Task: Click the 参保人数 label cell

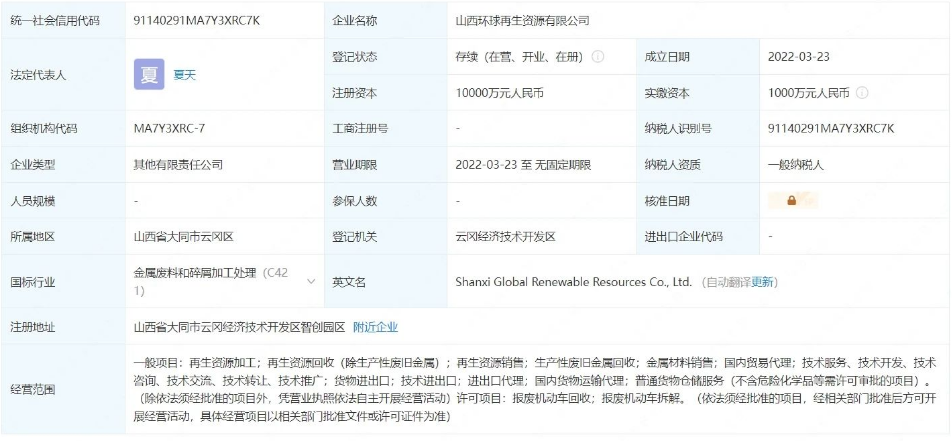Action: 386,200
